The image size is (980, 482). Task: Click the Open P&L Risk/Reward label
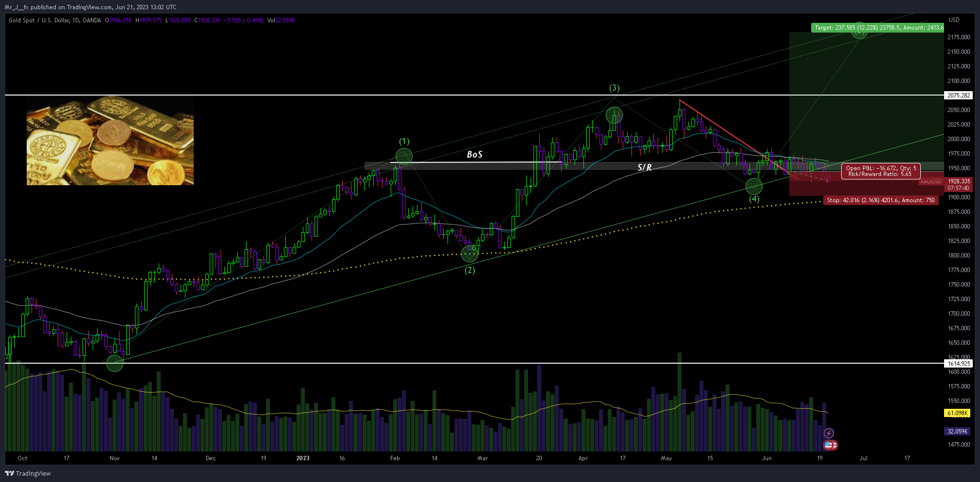(881, 171)
